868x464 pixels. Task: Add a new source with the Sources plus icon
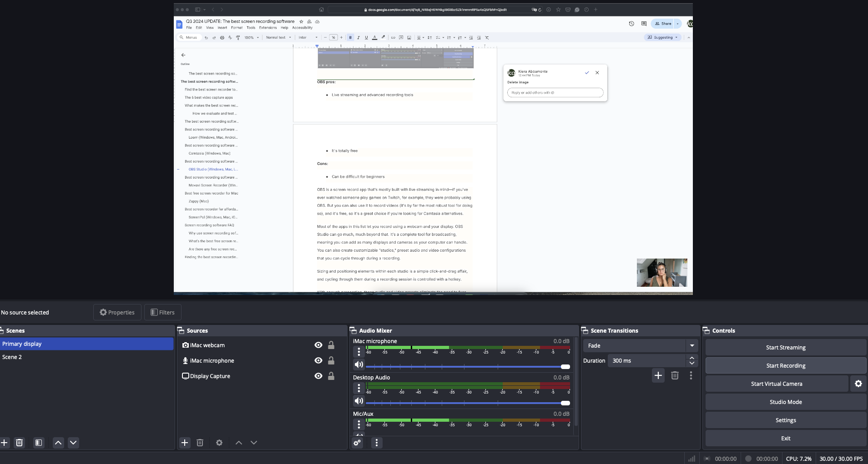coord(185,443)
